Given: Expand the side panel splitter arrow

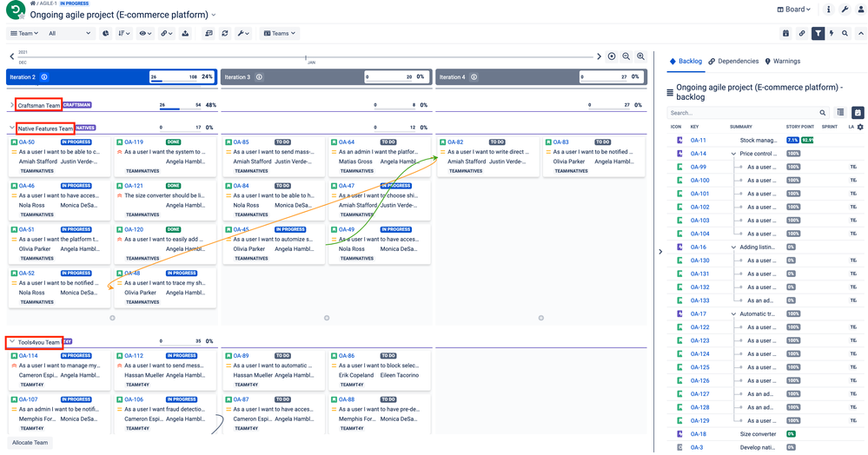Looking at the screenshot, I should (660, 251).
